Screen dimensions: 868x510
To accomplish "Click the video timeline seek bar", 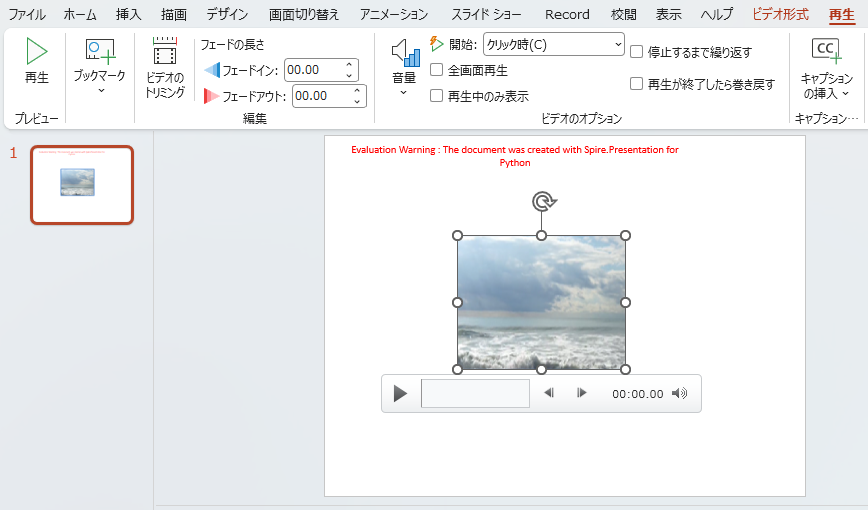I will pos(475,393).
